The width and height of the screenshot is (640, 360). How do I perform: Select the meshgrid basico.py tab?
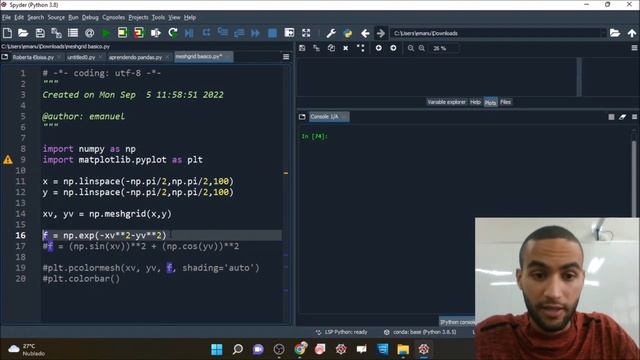coord(199,57)
